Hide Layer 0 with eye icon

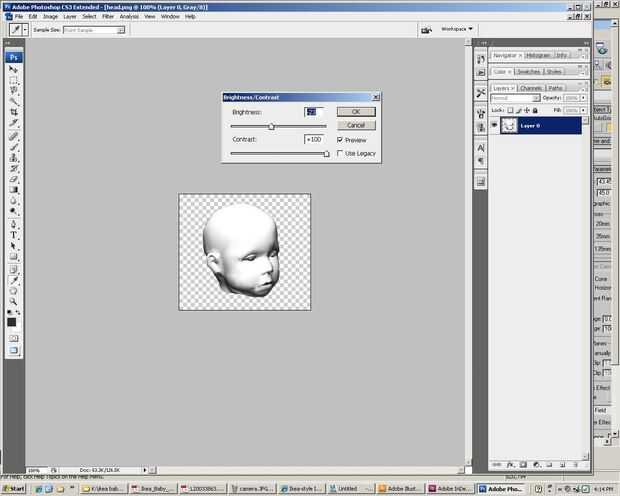pyautogui.click(x=494, y=125)
